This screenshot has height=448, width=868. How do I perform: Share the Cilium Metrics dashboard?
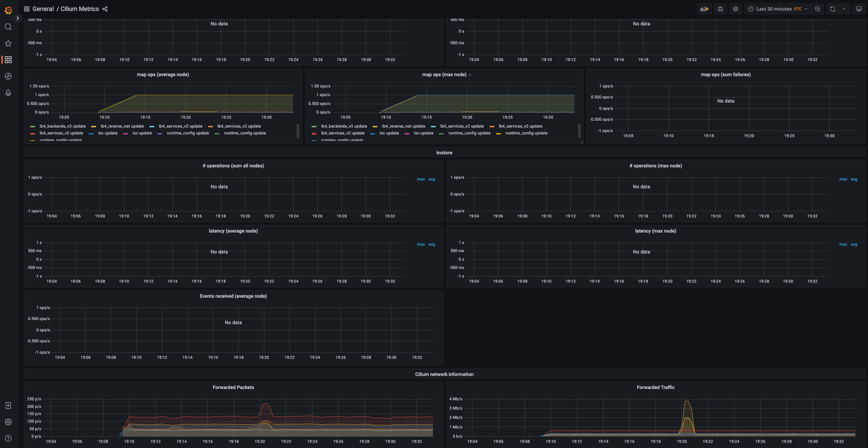[105, 9]
